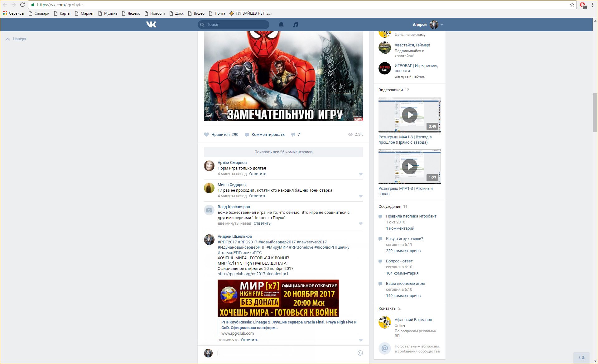The height and width of the screenshot is (364, 598).
Task: Like the post with Нравится heart
Action: [206, 135]
